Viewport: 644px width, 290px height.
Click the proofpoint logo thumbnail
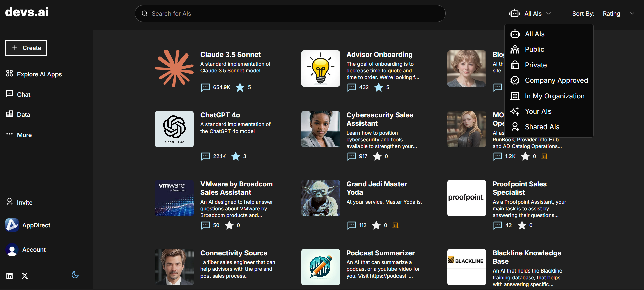point(466,198)
